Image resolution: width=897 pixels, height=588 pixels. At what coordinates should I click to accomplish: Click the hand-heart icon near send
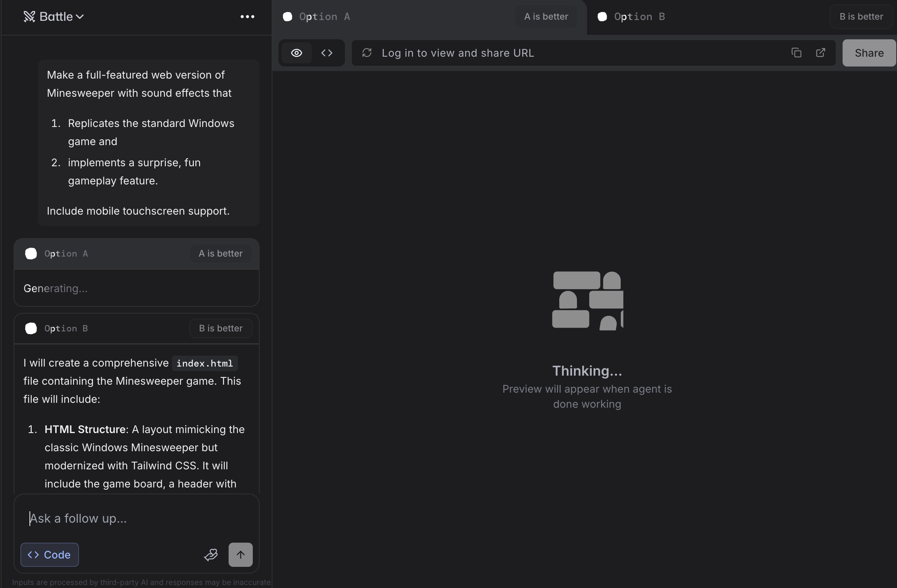[211, 555]
